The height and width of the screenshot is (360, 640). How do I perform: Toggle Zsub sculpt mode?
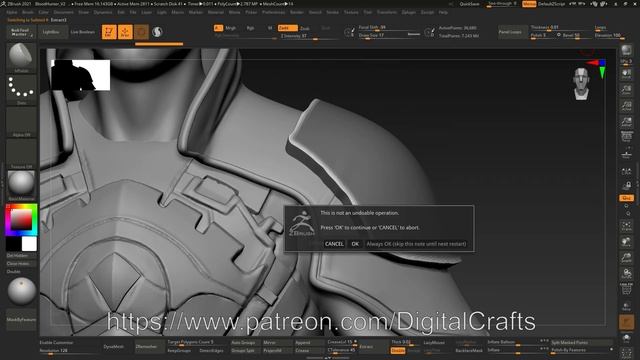point(304,28)
